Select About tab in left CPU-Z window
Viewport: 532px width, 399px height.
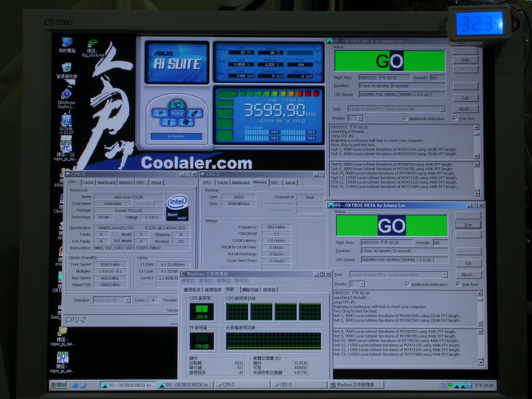pyautogui.click(x=156, y=182)
